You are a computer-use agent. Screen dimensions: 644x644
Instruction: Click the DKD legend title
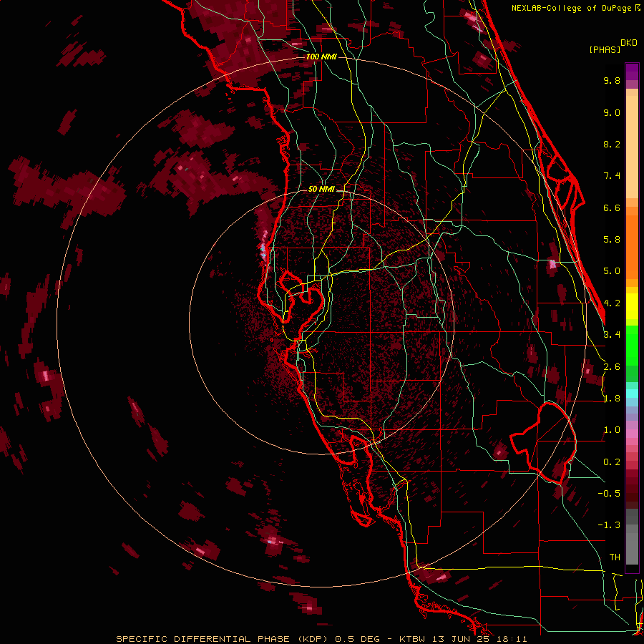tap(629, 43)
